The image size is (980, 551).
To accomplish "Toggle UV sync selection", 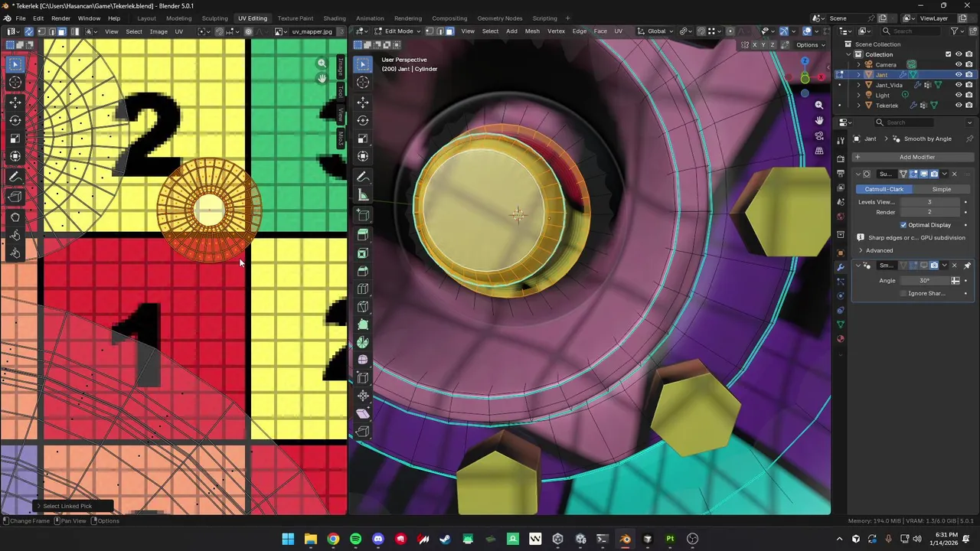I will pyautogui.click(x=28, y=31).
